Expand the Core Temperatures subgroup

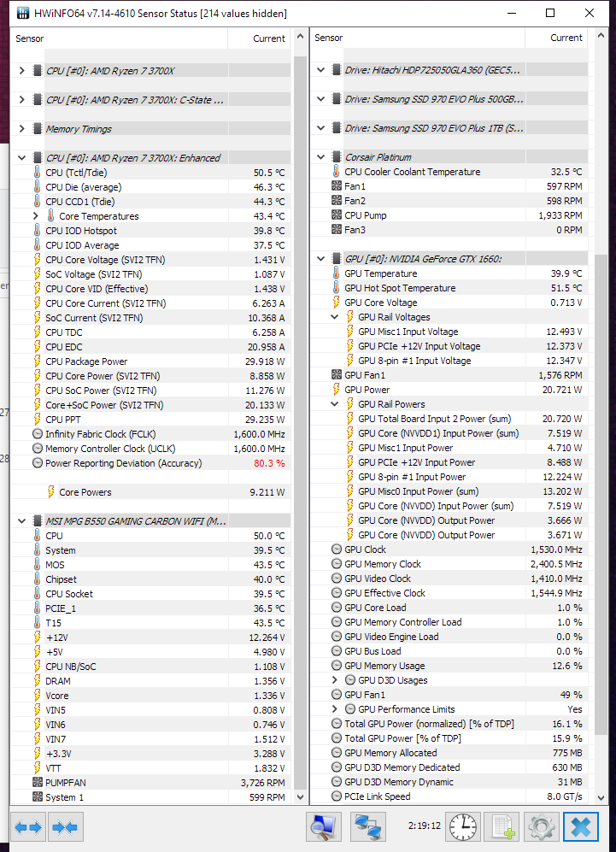point(36,215)
